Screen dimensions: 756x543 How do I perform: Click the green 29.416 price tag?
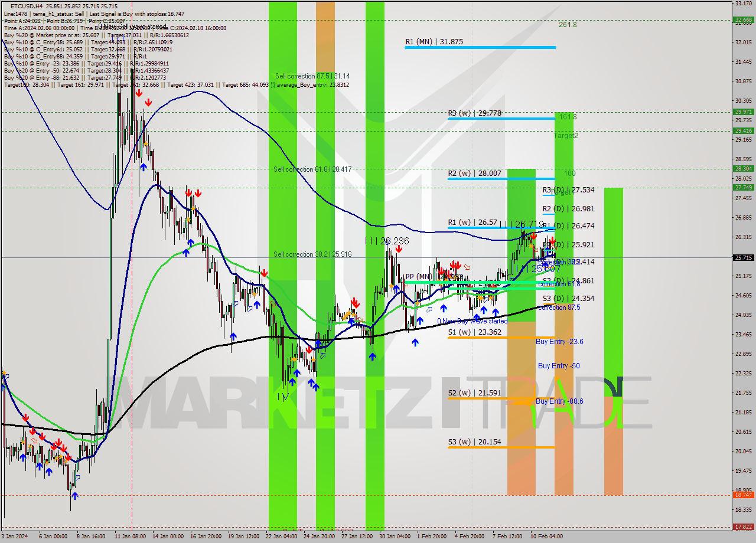point(743,130)
